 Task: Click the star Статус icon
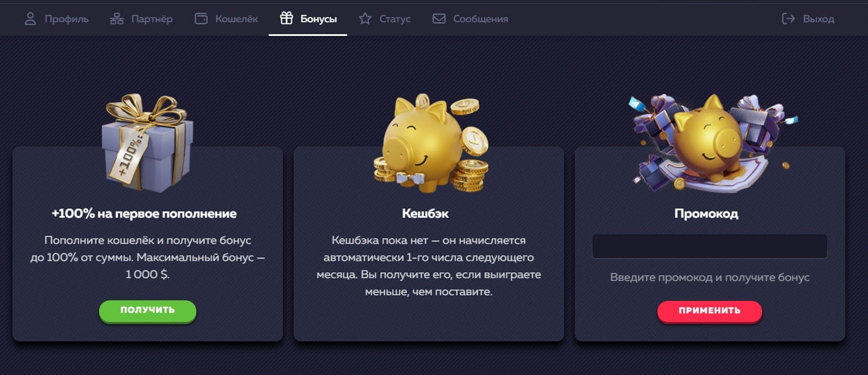pyautogui.click(x=365, y=19)
